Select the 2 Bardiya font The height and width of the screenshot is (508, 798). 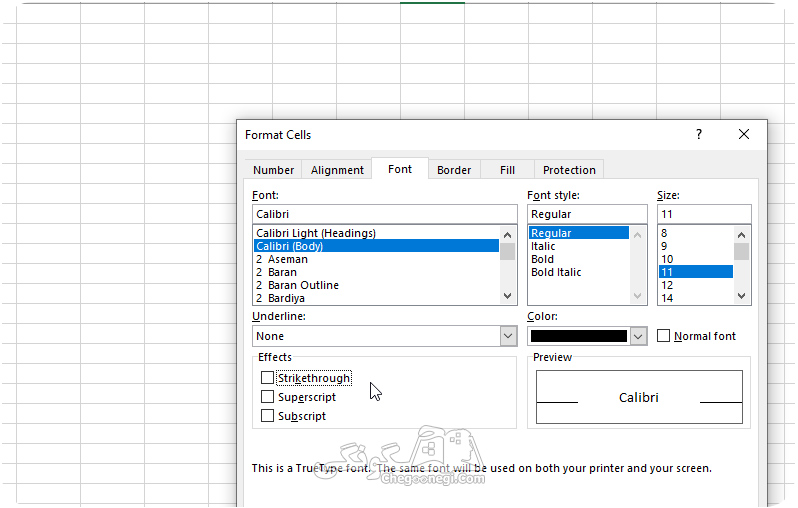376,298
